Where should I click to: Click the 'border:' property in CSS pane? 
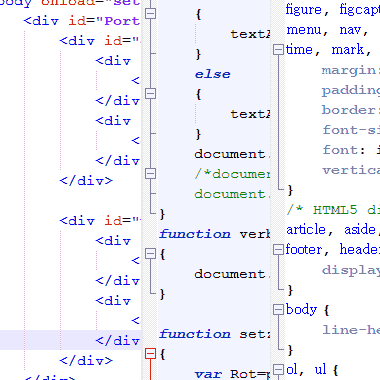pos(351,110)
